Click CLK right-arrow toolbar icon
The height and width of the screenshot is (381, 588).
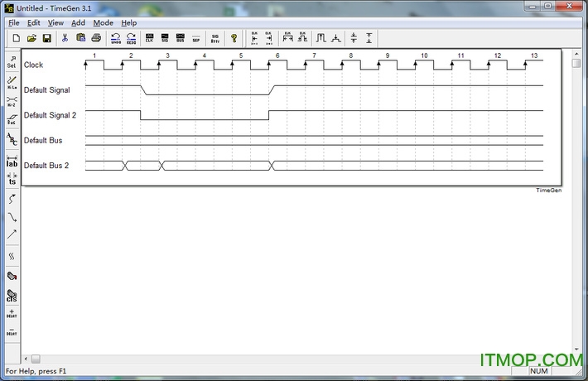[x=269, y=38]
